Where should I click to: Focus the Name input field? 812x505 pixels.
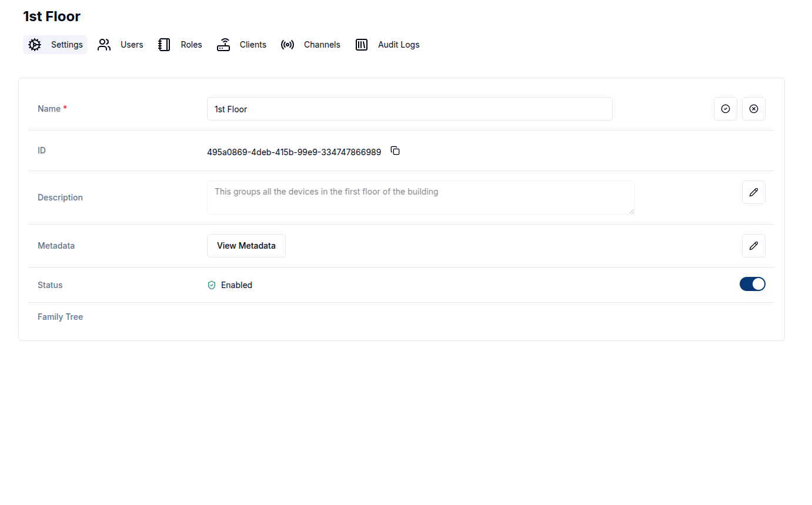[x=410, y=109]
